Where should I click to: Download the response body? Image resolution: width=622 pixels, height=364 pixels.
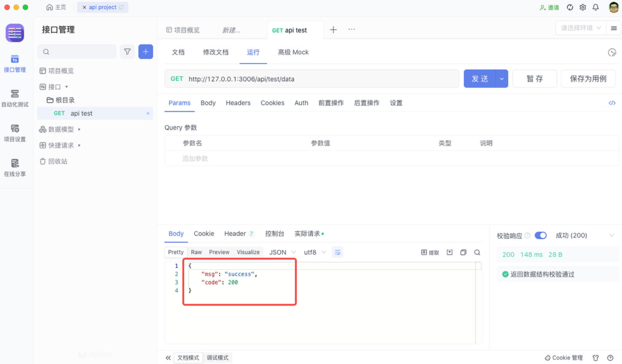[450, 252]
